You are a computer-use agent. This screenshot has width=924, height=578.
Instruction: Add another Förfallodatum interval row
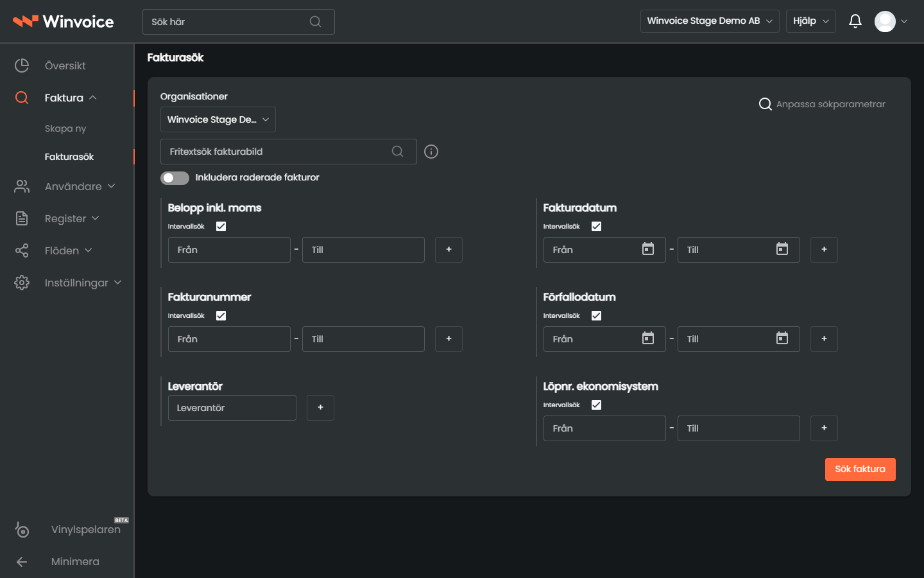pos(824,339)
